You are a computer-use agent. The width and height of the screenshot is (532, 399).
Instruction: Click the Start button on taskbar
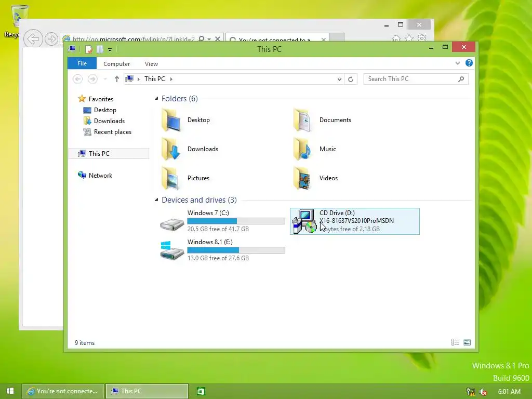10,391
